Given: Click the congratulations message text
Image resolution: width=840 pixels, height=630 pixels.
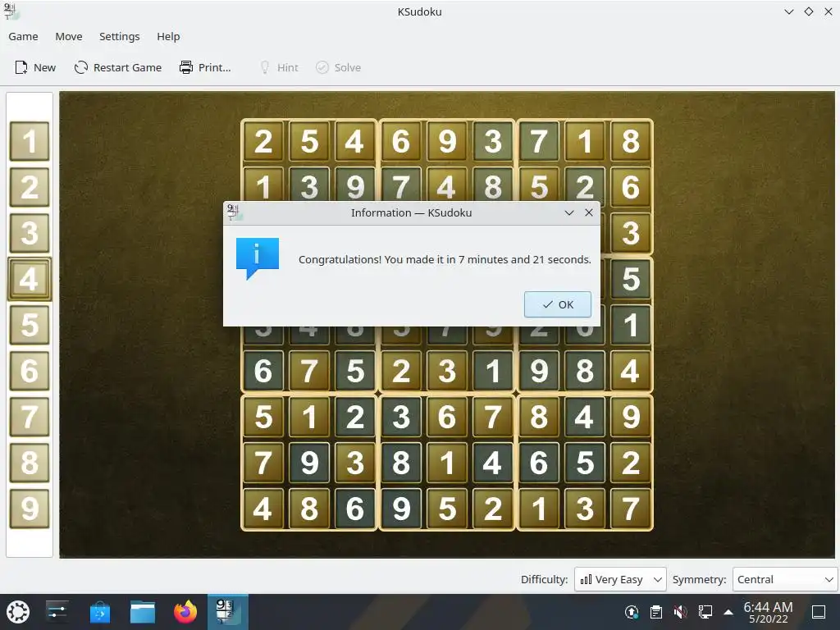Looking at the screenshot, I should coord(445,259).
